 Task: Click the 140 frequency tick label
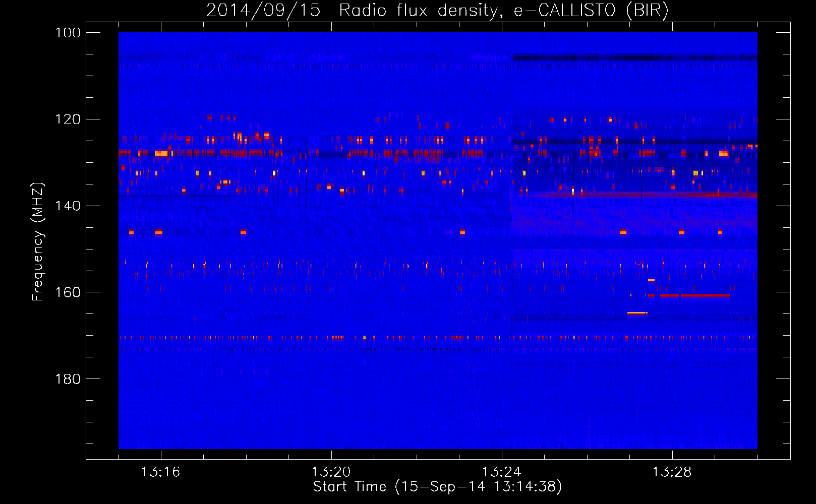pyautogui.click(x=69, y=206)
